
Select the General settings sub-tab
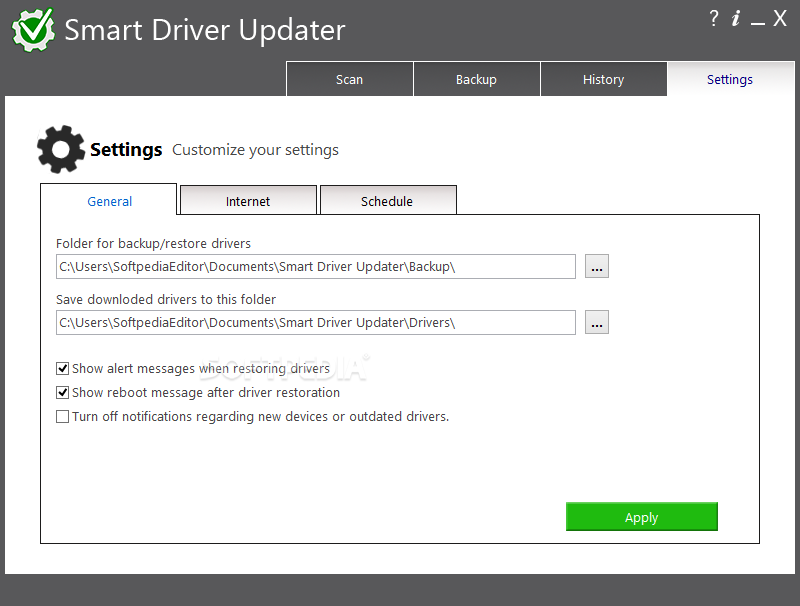coord(109,200)
